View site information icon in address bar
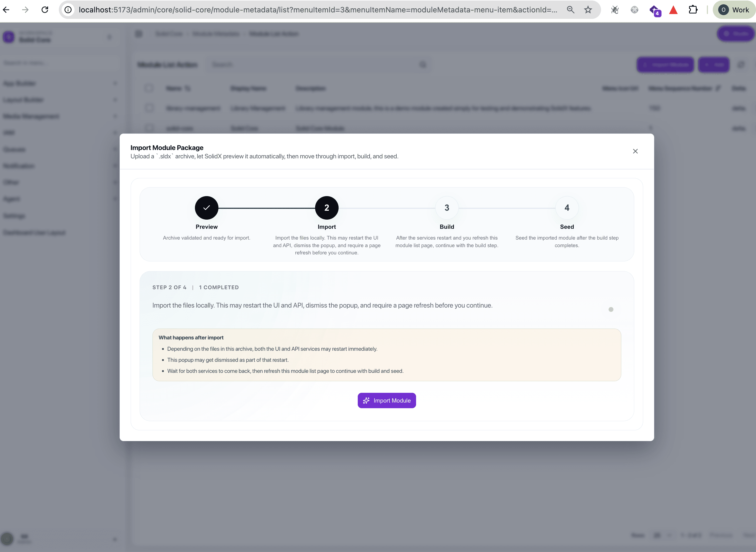This screenshot has width=756, height=552. (x=68, y=10)
